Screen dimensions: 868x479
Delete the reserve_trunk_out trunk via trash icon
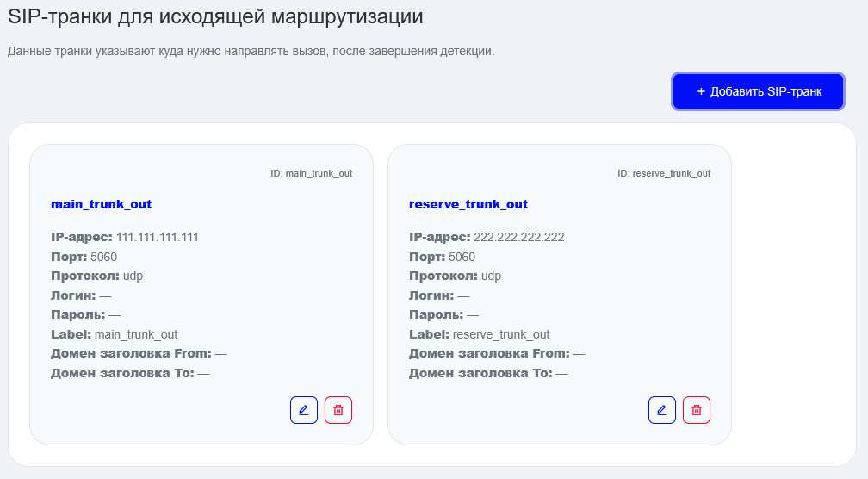(697, 410)
